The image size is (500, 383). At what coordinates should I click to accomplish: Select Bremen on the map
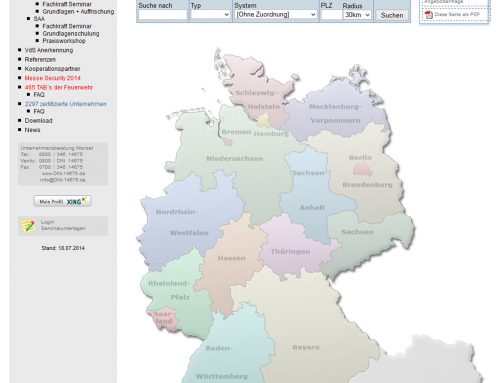point(228,142)
